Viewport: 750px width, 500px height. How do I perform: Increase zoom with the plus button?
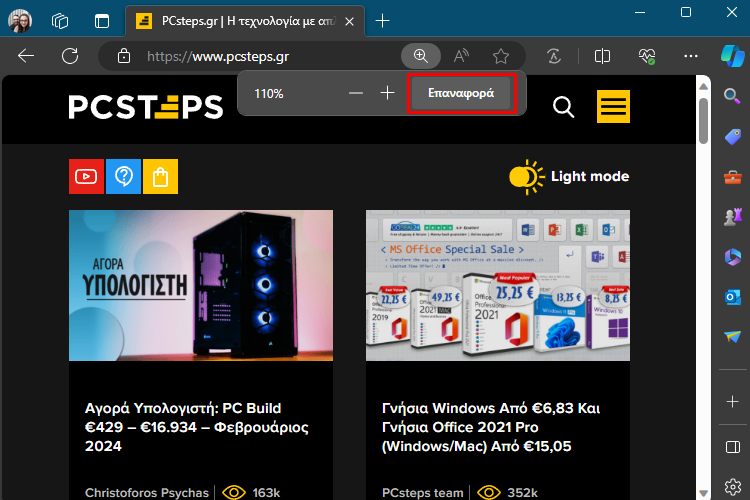point(387,93)
